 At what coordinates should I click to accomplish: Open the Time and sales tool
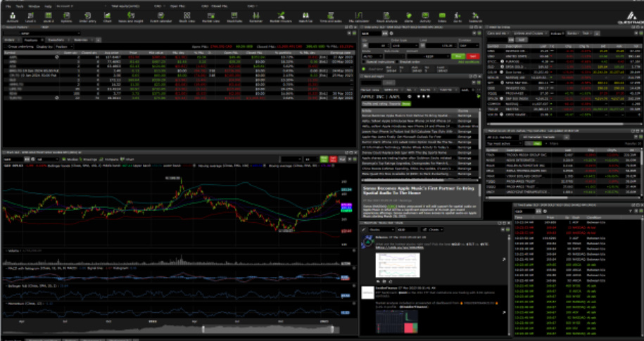coord(331,18)
